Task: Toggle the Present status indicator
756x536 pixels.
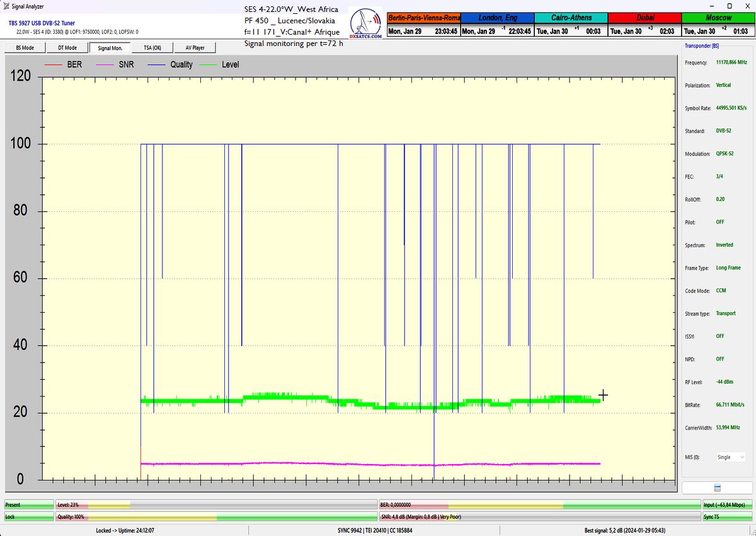Action: tap(29, 505)
